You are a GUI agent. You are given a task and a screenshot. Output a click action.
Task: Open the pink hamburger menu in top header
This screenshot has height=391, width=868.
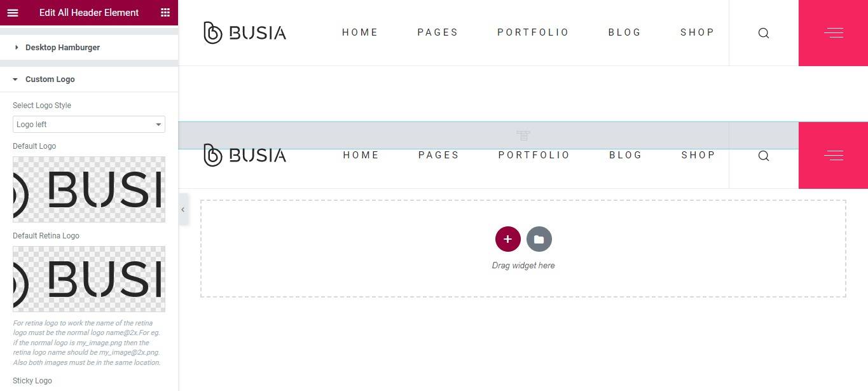(833, 33)
